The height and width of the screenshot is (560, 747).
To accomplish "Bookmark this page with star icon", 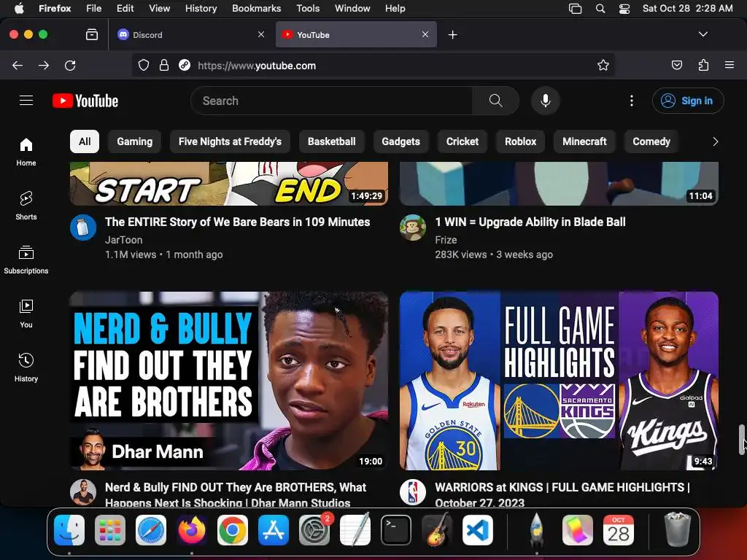I will point(603,65).
